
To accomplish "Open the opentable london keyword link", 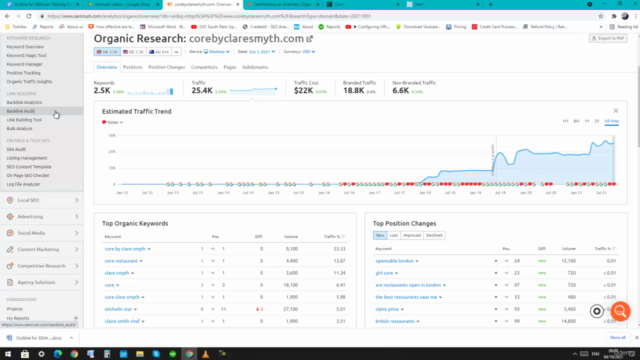I will (x=394, y=261).
